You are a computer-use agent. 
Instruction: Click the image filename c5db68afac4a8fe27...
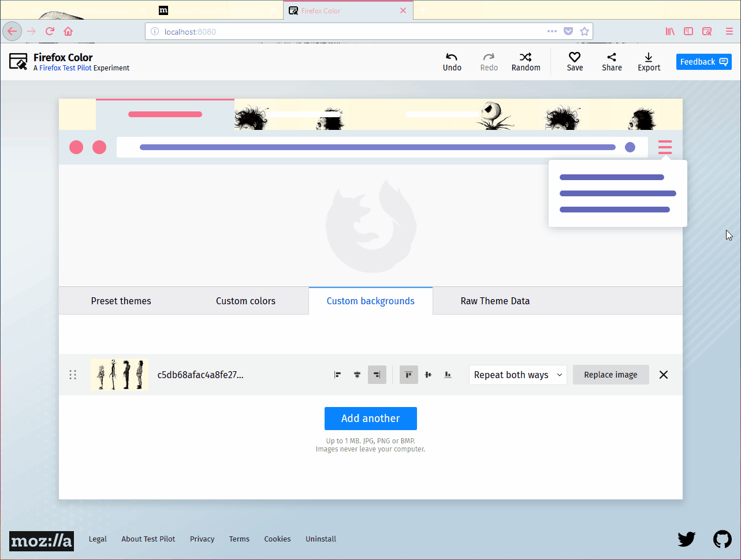click(x=200, y=375)
